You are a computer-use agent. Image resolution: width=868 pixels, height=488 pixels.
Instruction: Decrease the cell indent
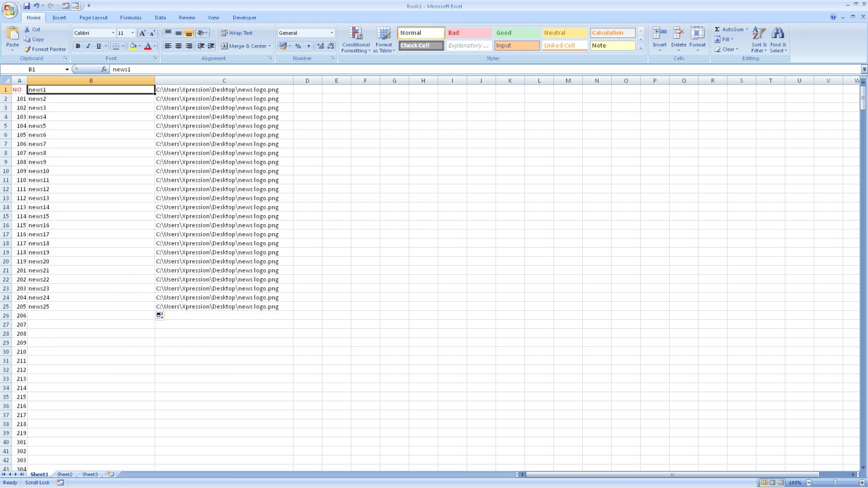pyautogui.click(x=201, y=46)
